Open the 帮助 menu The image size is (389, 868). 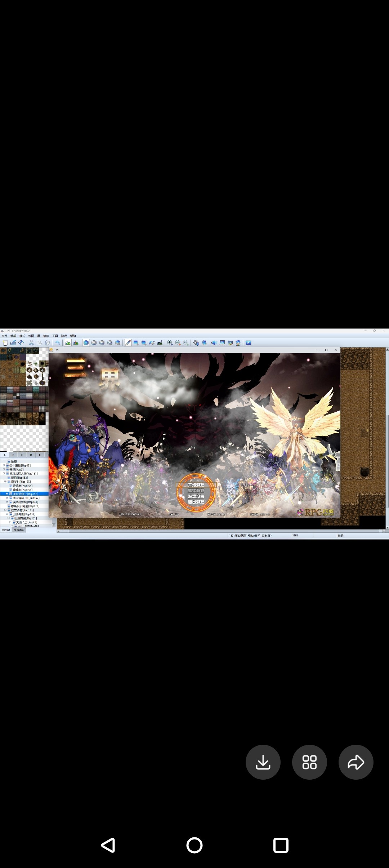point(73,336)
